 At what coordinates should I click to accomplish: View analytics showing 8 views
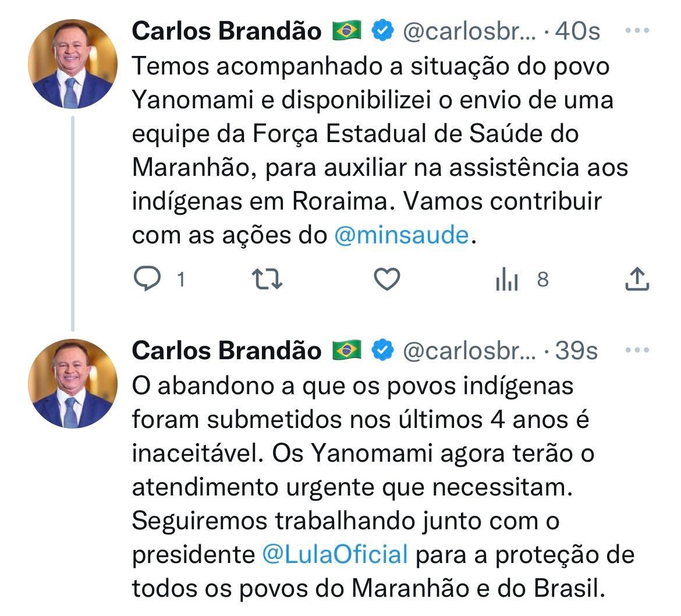508,280
